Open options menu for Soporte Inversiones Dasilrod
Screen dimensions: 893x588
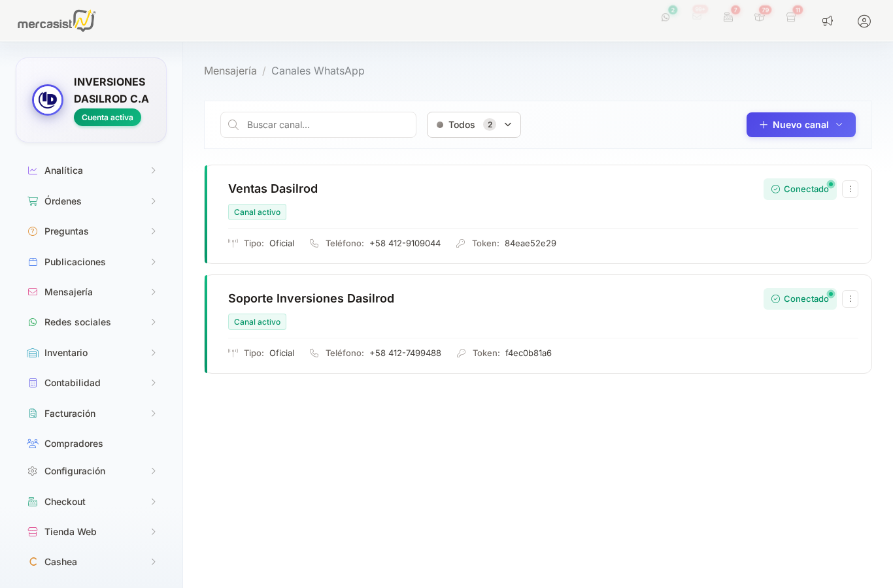(850, 299)
